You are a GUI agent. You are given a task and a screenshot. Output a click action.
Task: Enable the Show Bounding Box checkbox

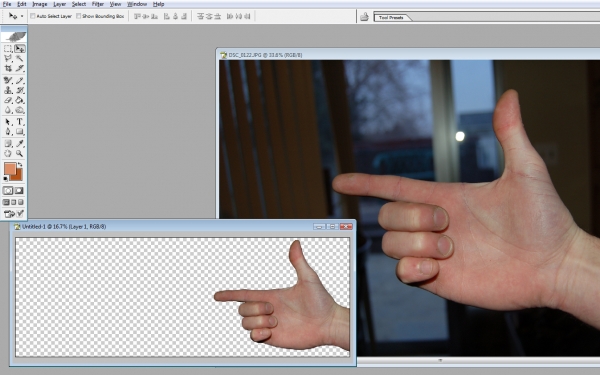[78, 16]
